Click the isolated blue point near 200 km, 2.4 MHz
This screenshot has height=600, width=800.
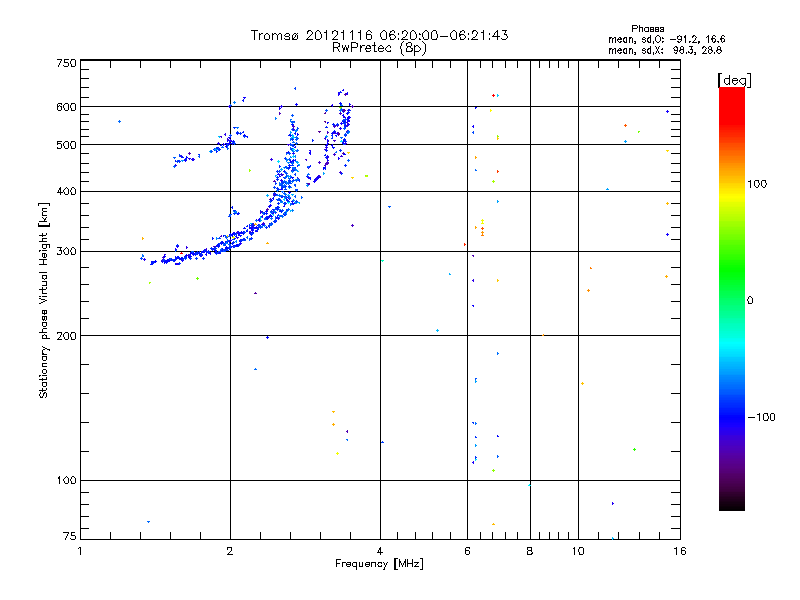[267, 337]
